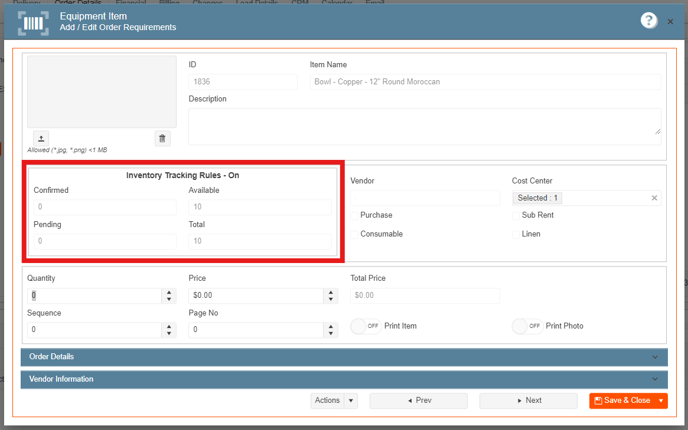Image resolution: width=688 pixels, height=430 pixels.
Task: Click the trash delete image icon
Action: 162,139
